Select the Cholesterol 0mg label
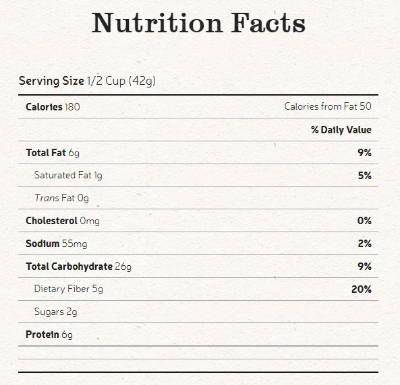The width and height of the screenshot is (400, 385). pyautogui.click(x=62, y=221)
